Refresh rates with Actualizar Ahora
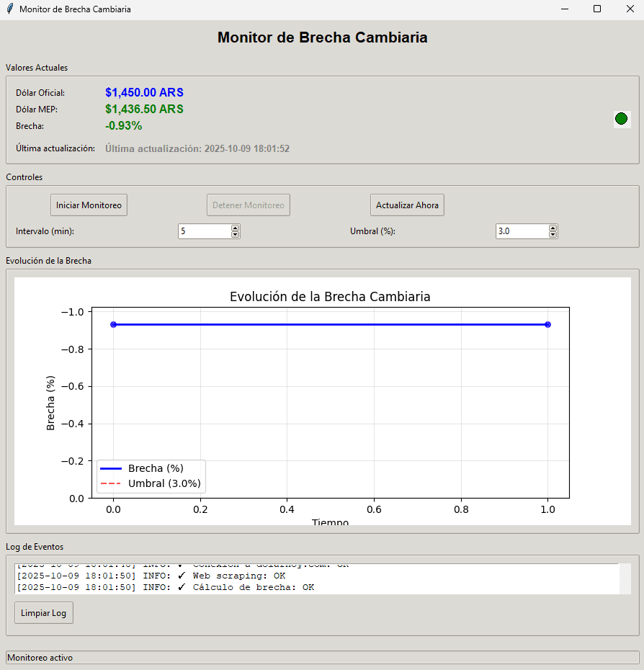Screen dimensions: 644x670 pos(407,205)
